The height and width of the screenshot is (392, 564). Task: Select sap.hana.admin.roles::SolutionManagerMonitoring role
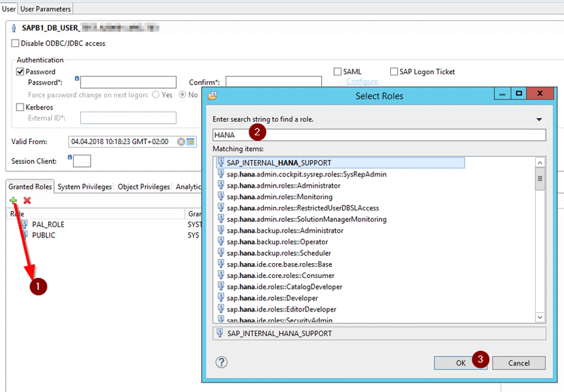pos(307,219)
